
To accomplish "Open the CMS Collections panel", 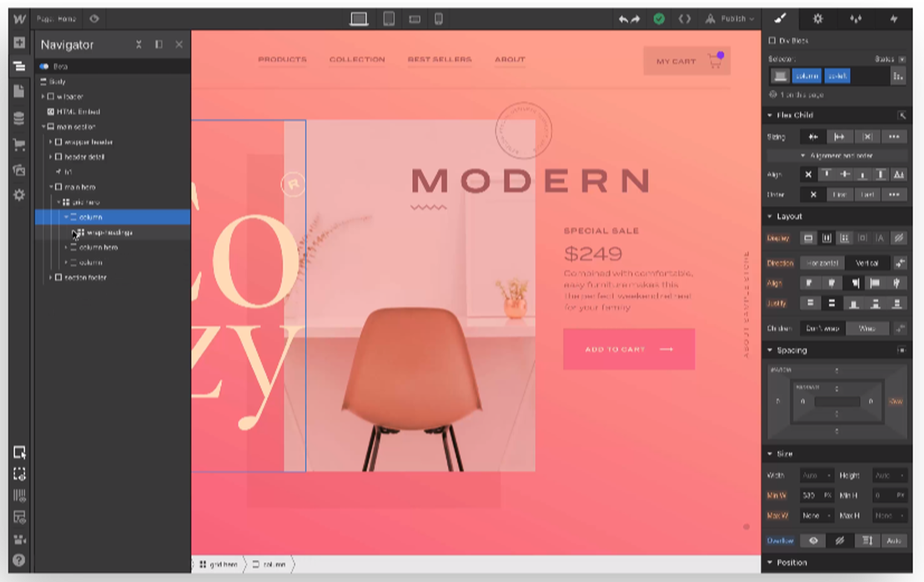I will coord(19,118).
